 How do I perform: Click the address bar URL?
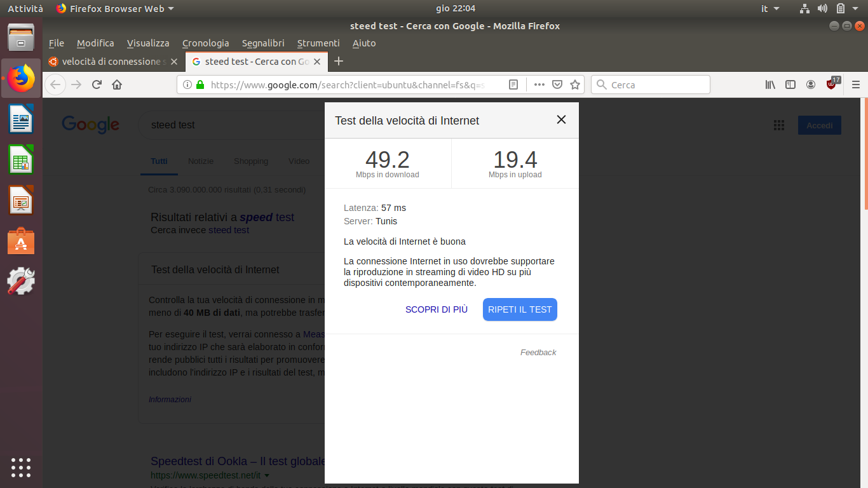coord(348,85)
